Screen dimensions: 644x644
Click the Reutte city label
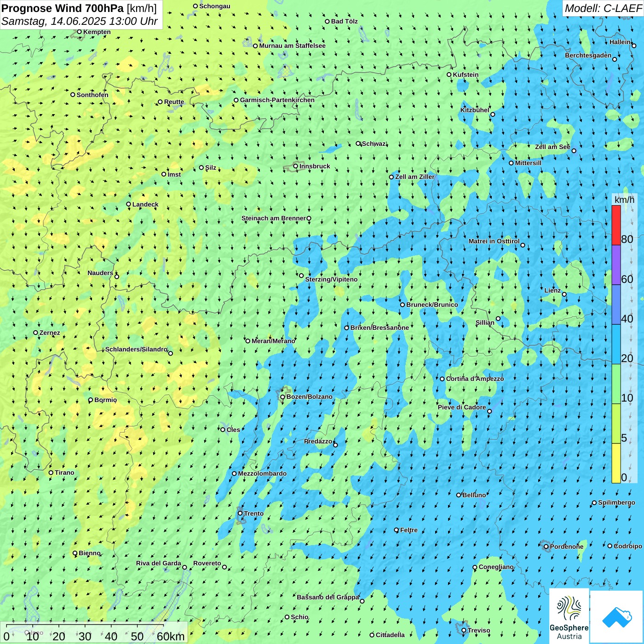point(174,102)
